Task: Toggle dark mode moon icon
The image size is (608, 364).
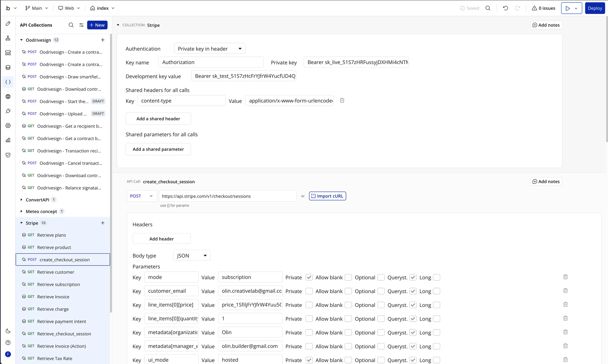Action: (x=8, y=331)
